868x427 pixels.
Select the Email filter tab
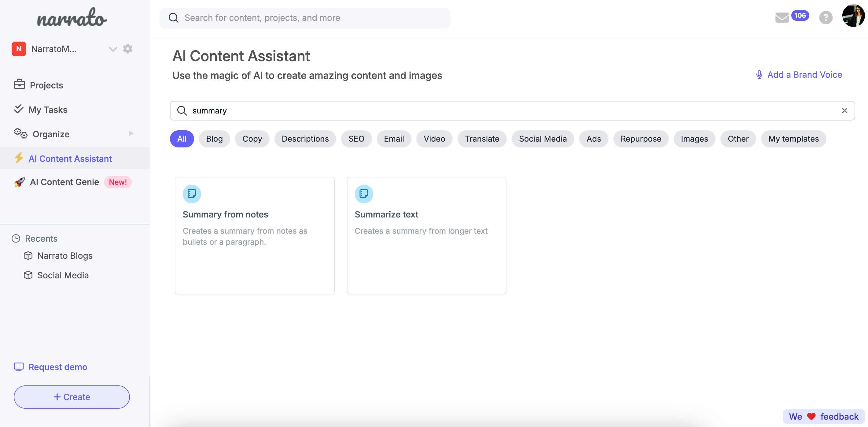[x=394, y=139]
